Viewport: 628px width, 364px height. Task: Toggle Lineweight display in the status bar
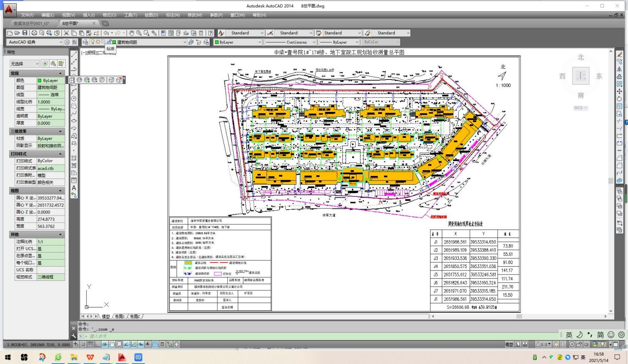[148, 344]
